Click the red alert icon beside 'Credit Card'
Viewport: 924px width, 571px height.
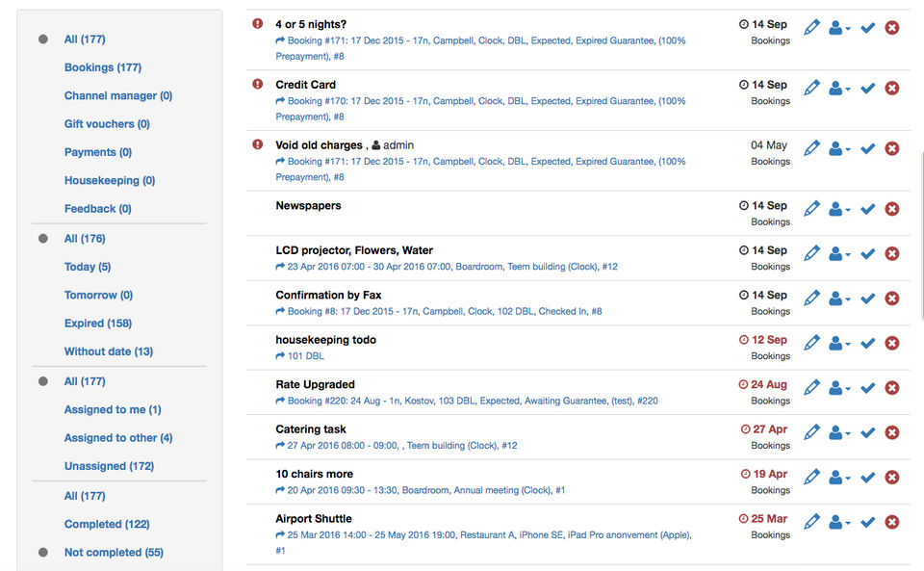click(257, 85)
